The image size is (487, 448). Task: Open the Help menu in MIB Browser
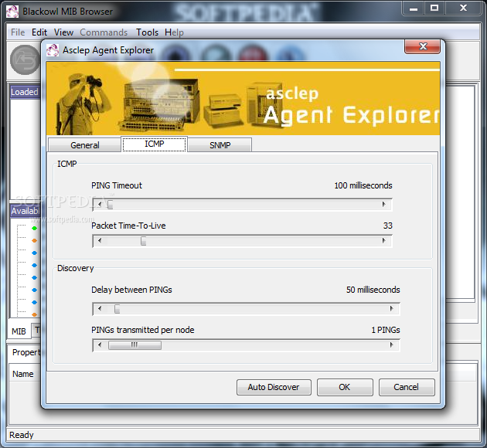click(x=174, y=32)
